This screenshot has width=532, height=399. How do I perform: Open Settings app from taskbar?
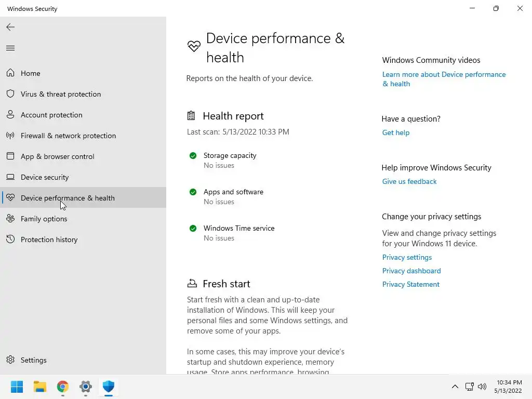86,387
